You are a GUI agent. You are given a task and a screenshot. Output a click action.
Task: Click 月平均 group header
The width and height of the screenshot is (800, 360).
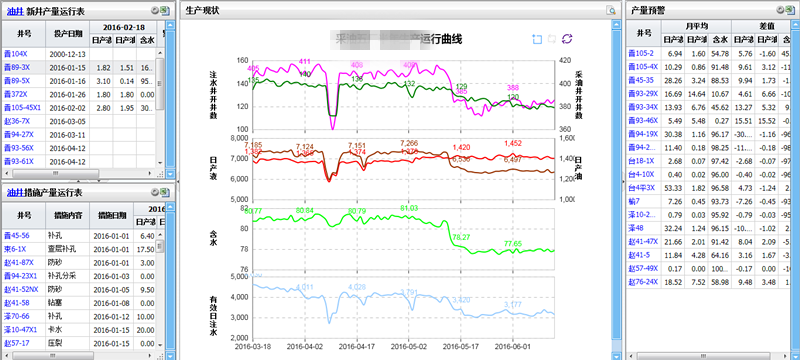pos(696,27)
